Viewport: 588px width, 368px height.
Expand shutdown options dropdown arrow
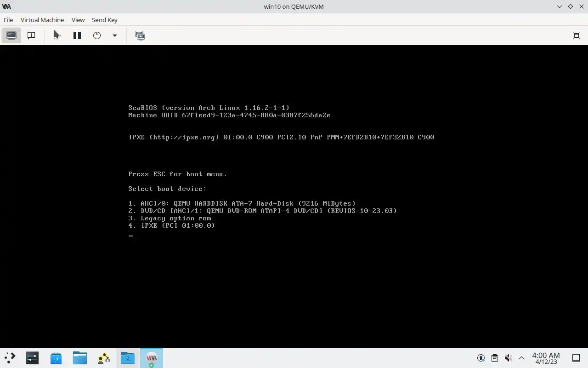pos(115,35)
